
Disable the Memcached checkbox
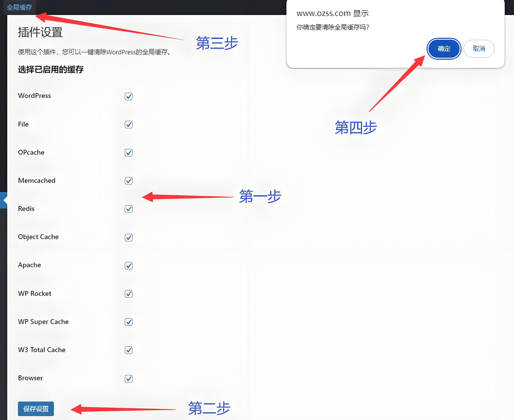coord(128,181)
